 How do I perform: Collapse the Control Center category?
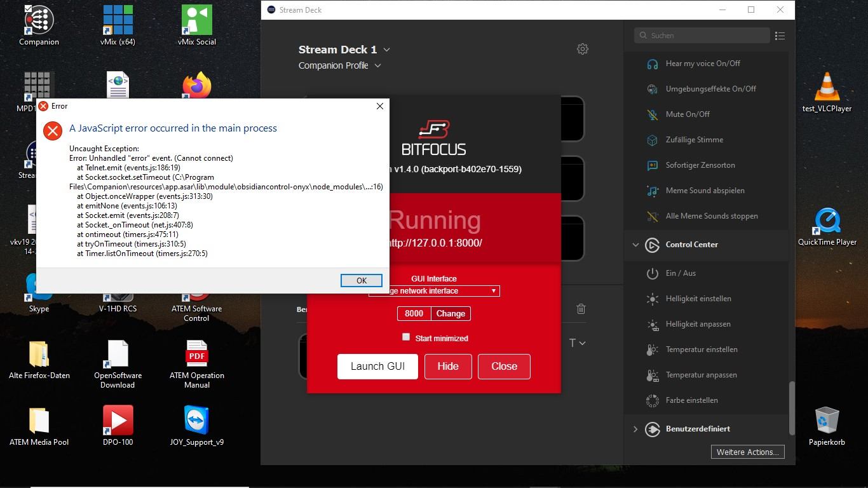point(635,245)
